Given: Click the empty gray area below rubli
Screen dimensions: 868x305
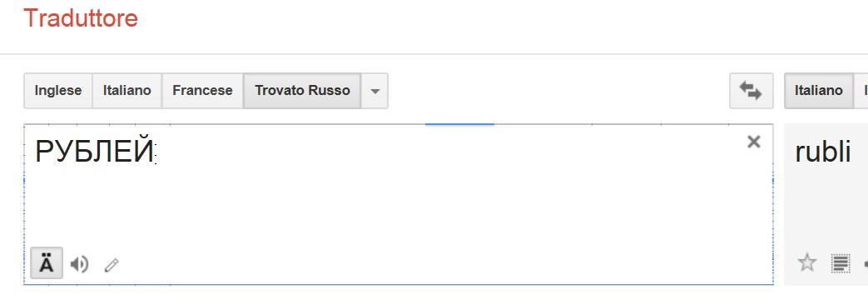Looking at the screenshot, I should tap(826, 211).
